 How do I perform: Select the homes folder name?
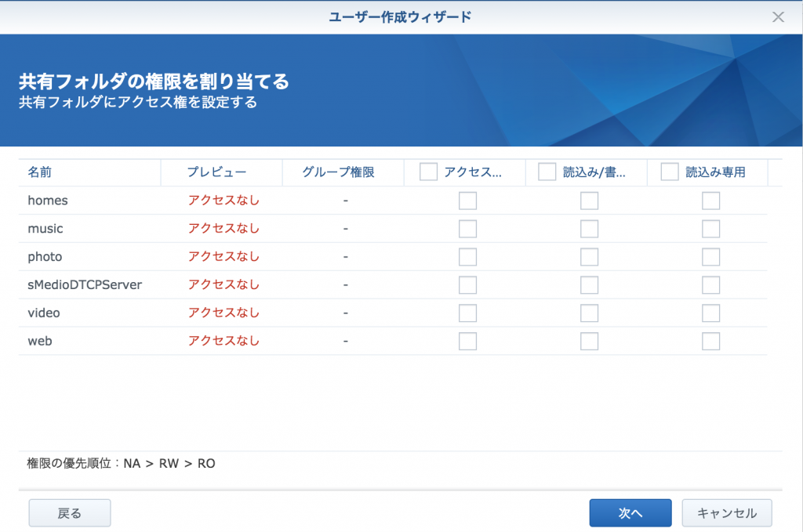(48, 201)
